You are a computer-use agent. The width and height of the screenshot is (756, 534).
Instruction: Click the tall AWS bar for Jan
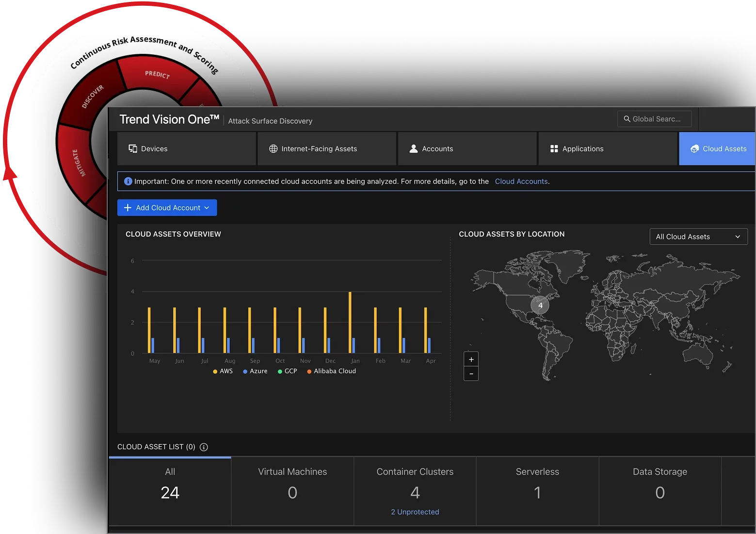click(350, 323)
